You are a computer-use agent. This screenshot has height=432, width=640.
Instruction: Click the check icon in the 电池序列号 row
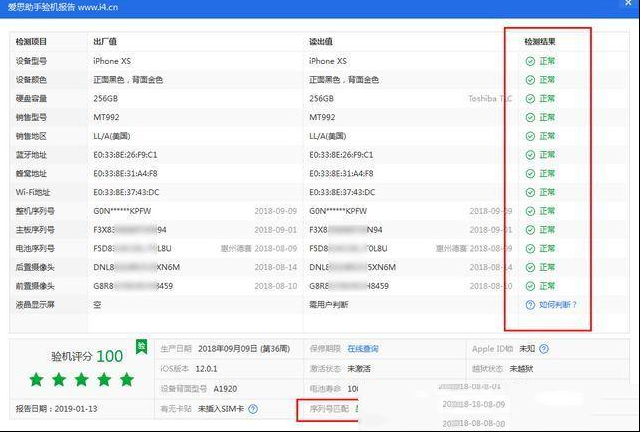click(530, 249)
